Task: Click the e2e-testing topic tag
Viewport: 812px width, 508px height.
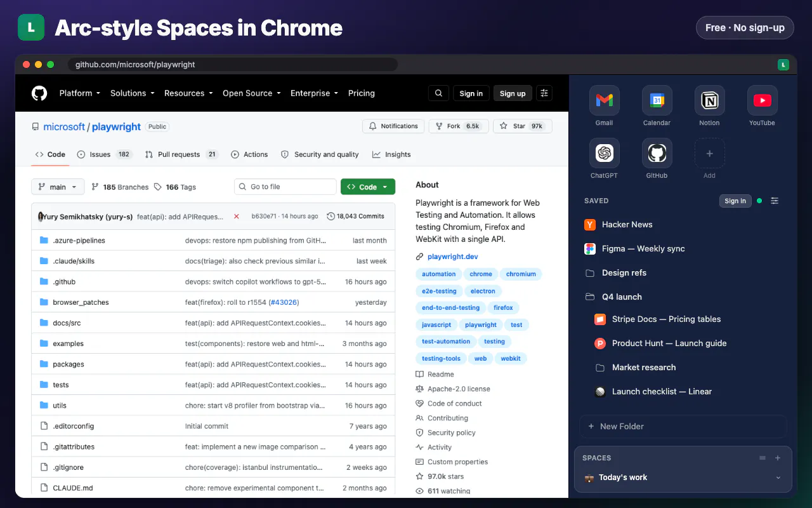Action: pos(439,291)
